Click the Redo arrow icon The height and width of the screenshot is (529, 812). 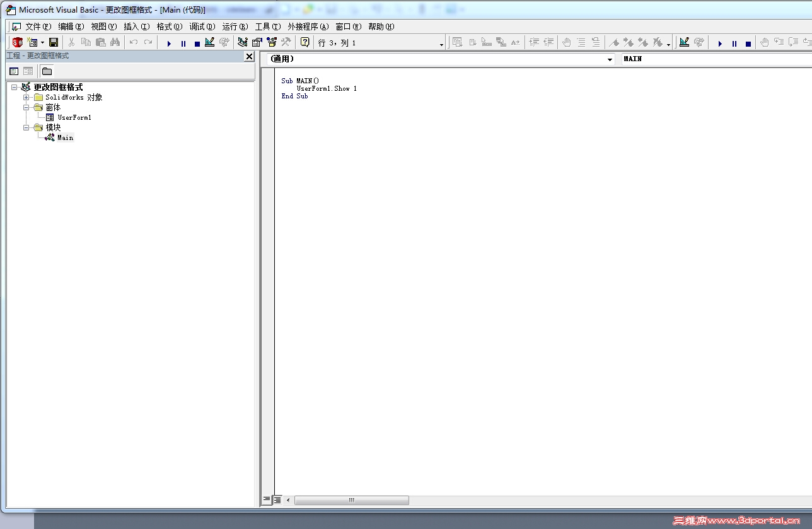click(148, 42)
